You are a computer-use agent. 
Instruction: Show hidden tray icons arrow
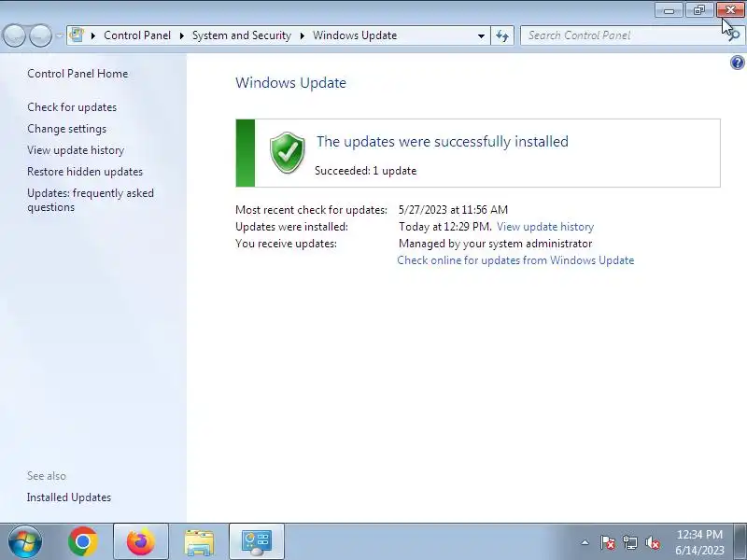pyautogui.click(x=585, y=542)
